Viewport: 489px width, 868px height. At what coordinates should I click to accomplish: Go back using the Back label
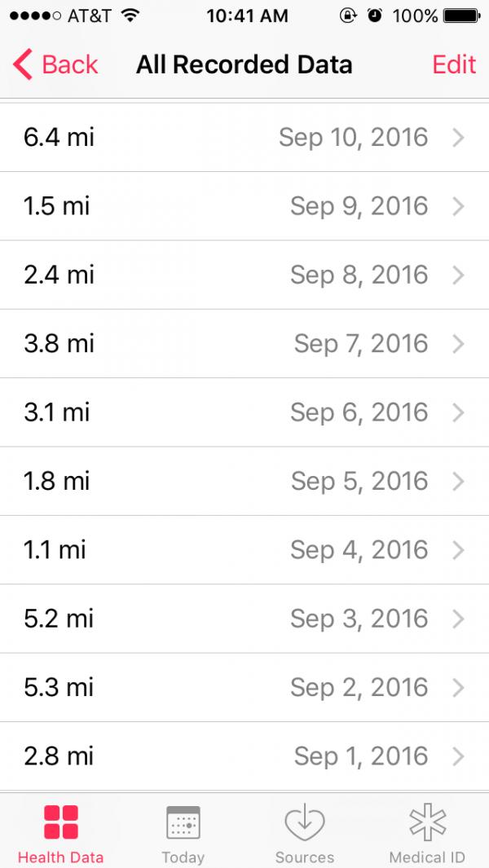(x=70, y=64)
